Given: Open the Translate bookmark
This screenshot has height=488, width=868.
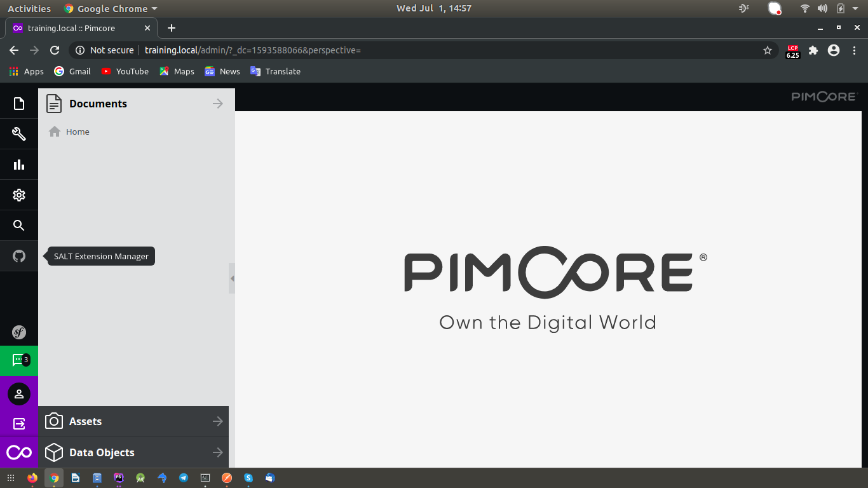Looking at the screenshot, I should click(275, 71).
